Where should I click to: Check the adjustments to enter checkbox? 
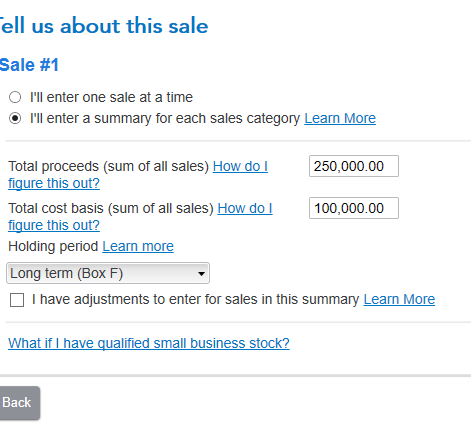[17, 300]
